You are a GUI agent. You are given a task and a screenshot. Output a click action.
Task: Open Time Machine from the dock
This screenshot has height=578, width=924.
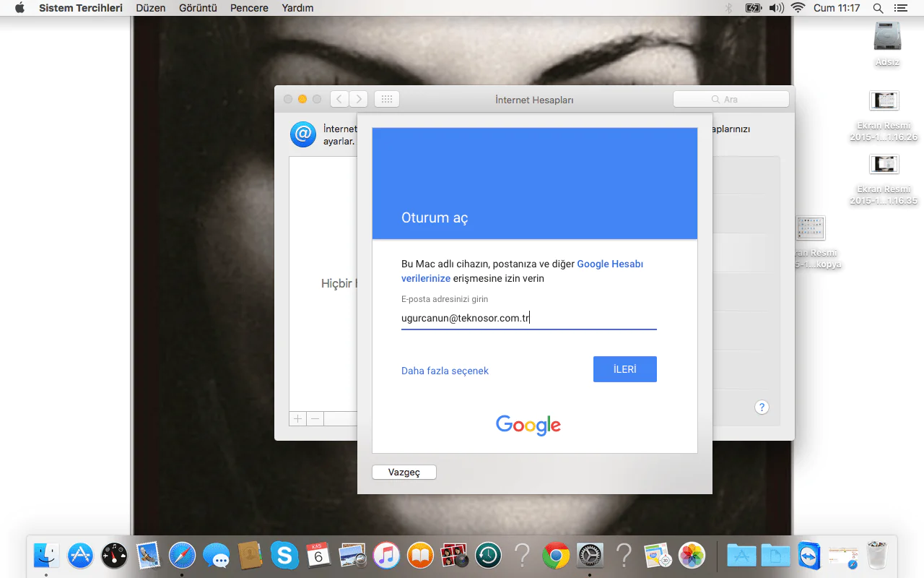click(488, 555)
